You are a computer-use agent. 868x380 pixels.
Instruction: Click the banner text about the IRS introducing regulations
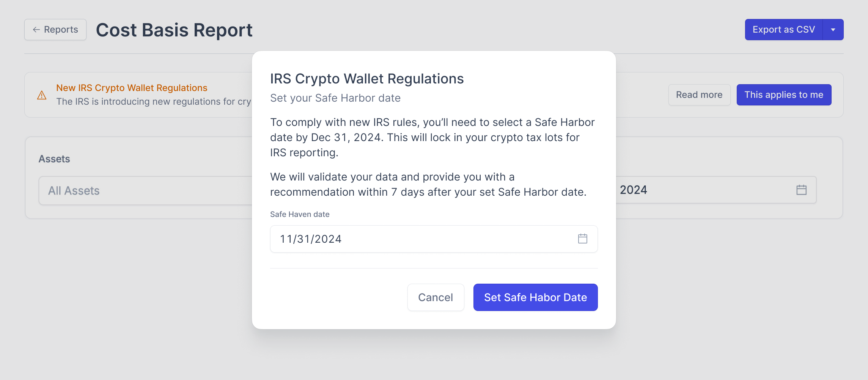click(x=153, y=102)
